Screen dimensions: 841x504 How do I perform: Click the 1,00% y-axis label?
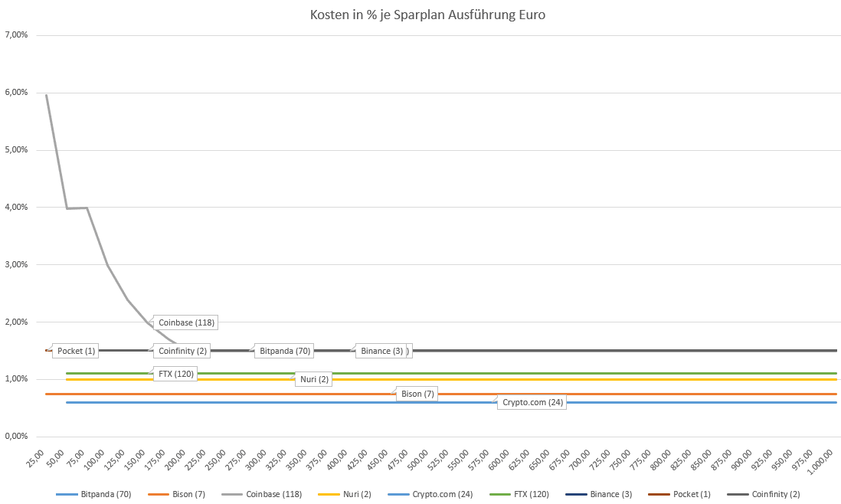(x=16, y=378)
